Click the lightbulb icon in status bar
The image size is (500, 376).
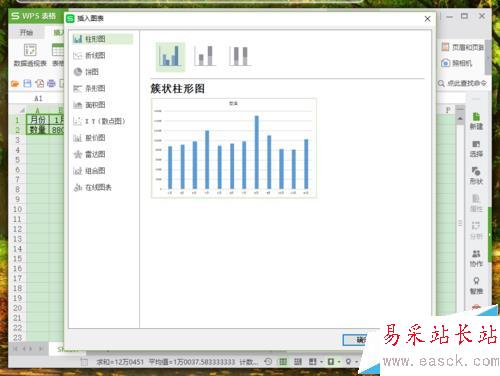(x=348, y=362)
